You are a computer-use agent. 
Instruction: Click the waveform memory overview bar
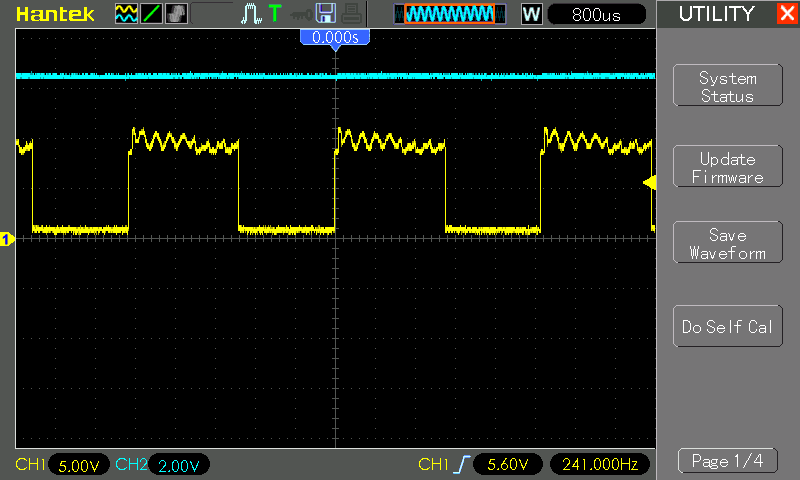[446, 14]
